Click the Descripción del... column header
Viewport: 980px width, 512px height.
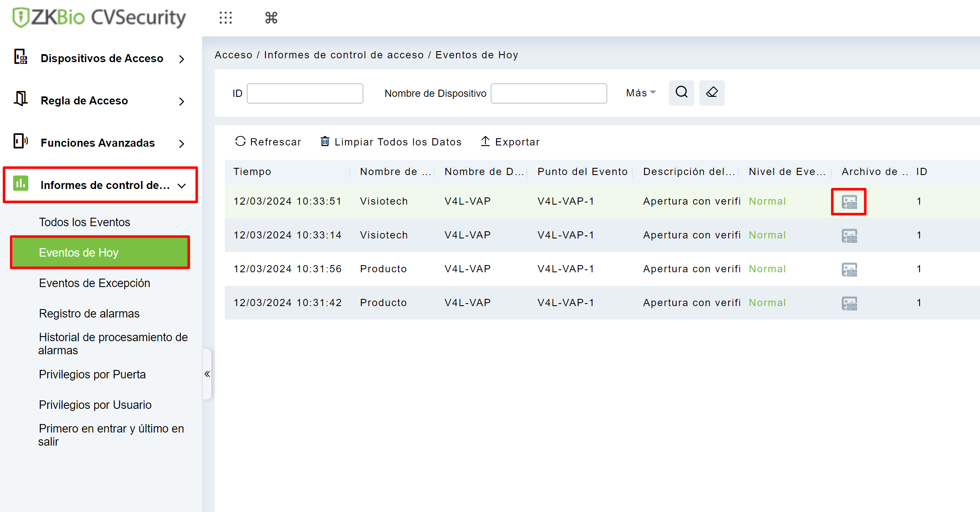point(689,172)
